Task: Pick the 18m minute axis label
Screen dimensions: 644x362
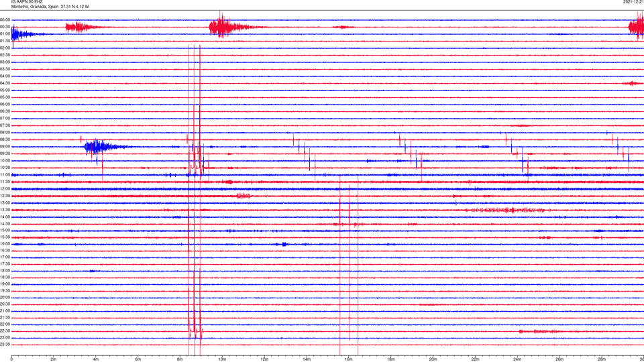Action: (391, 359)
